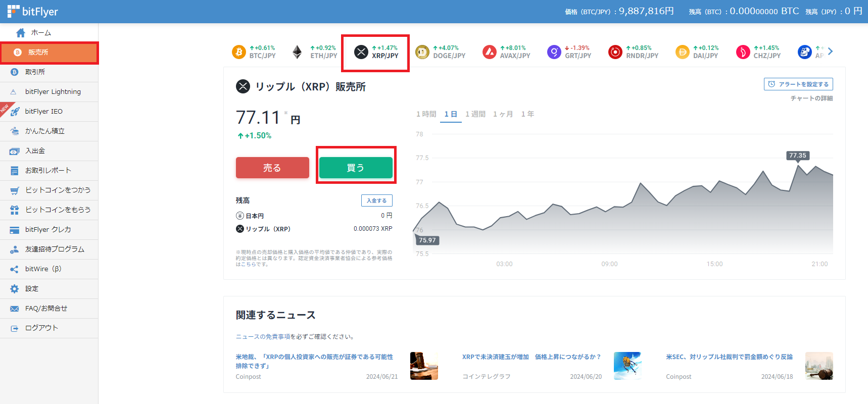The height and width of the screenshot is (404, 868).
Task: Click the リップル（XRP）販売所 heading
Action: (310, 87)
